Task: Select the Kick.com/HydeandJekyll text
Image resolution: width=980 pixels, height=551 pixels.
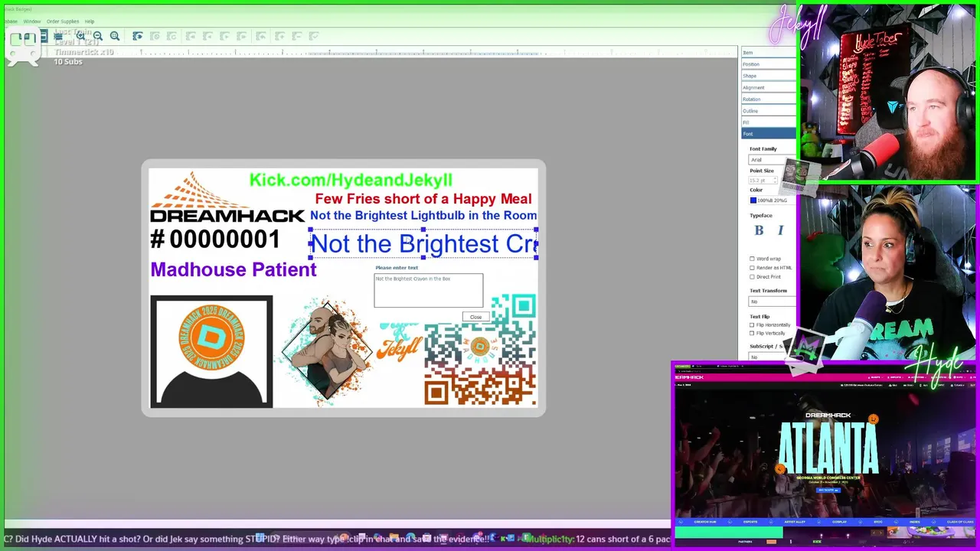Action: (x=351, y=180)
